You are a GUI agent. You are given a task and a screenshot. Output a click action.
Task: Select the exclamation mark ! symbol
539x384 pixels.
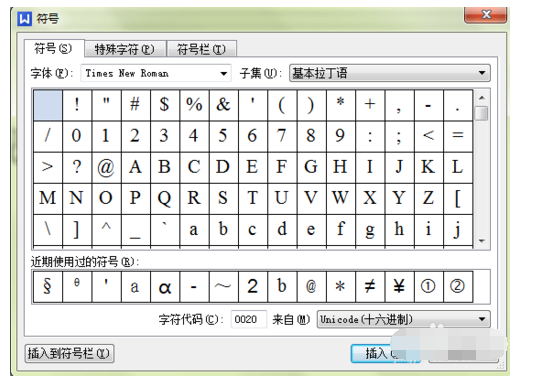click(77, 105)
